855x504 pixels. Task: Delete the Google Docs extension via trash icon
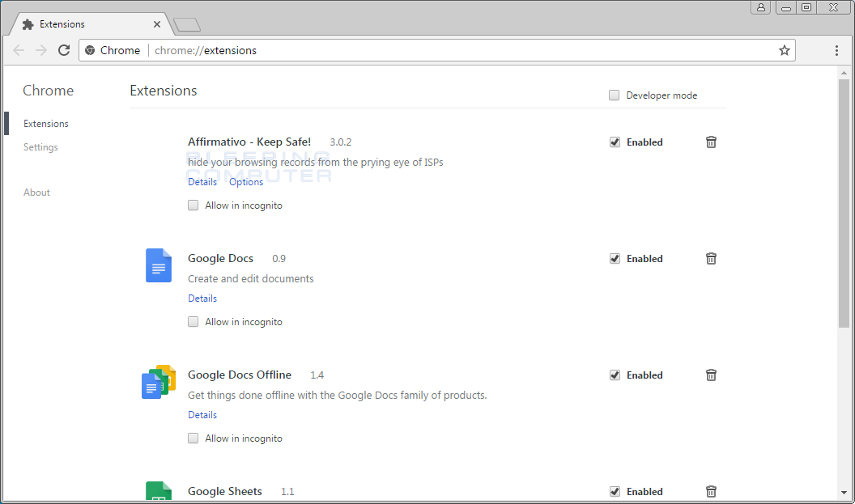pyautogui.click(x=711, y=258)
